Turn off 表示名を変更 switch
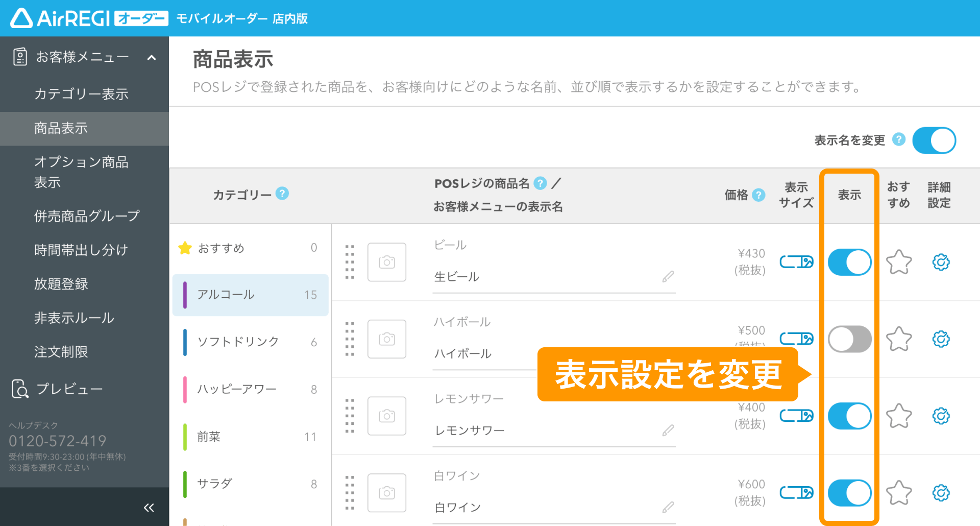This screenshot has height=526, width=980. tap(934, 140)
